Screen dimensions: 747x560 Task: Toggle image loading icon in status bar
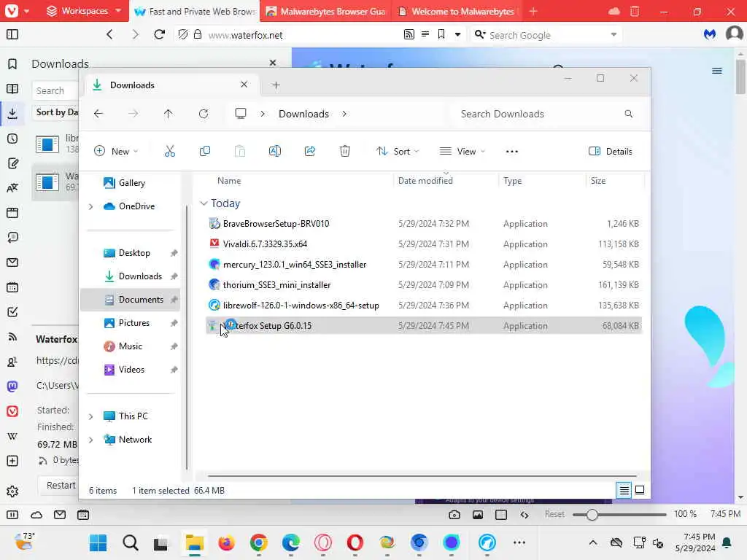click(478, 515)
